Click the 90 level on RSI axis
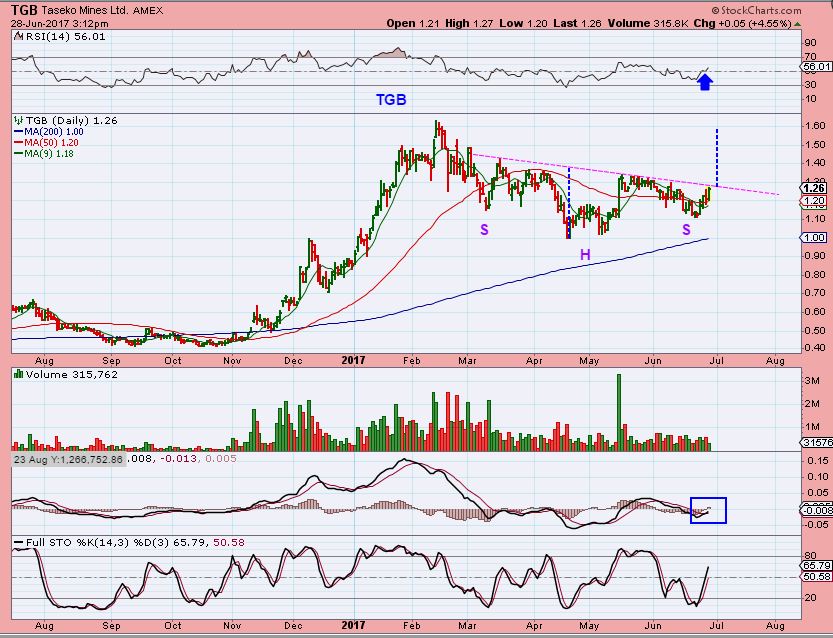This screenshot has width=833, height=638. pyautogui.click(x=811, y=43)
